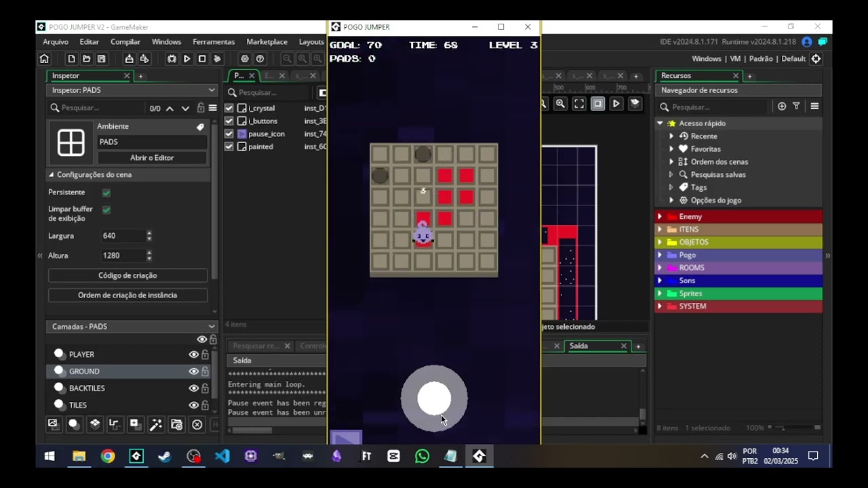Stop the running game
The height and width of the screenshot is (488, 868).
pyautogui.click(x=202, y=59)
